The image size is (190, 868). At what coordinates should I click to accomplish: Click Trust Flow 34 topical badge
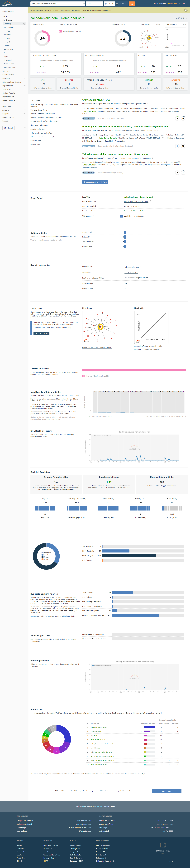pyautogui.click(x=60, y=31)
